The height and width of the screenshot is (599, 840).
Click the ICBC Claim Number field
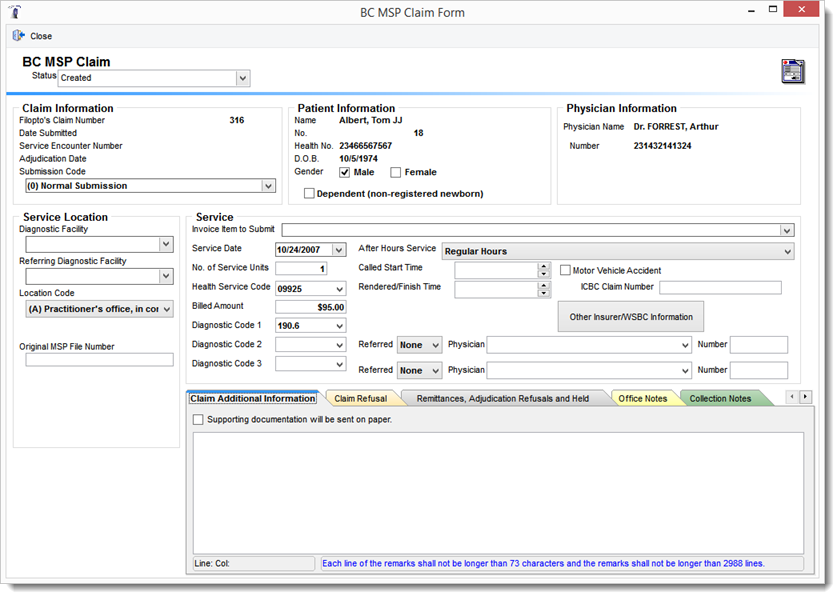click(721, 288)
